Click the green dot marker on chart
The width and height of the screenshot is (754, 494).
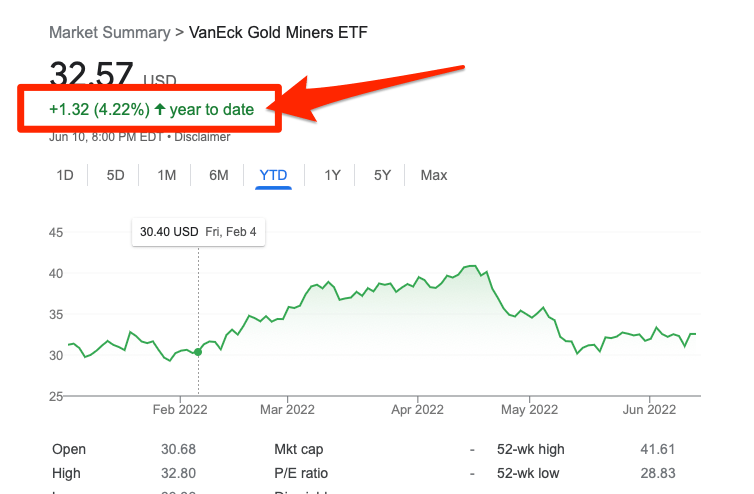coord(198,352)
